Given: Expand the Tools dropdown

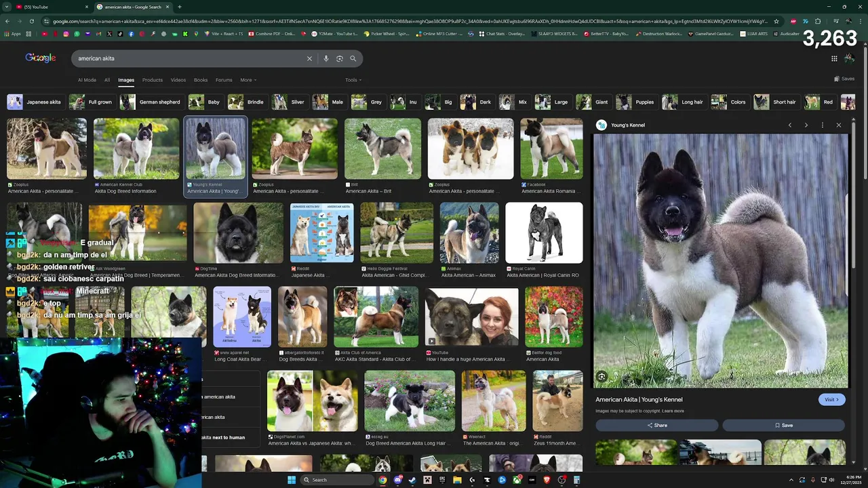Looking at the screenshot, I should click(x=353, y=80).
